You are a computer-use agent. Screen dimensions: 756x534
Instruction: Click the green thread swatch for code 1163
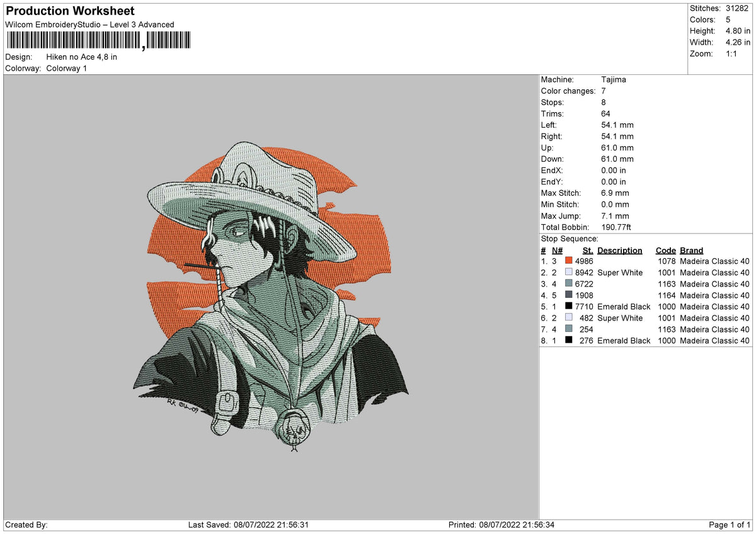(568, 284)
